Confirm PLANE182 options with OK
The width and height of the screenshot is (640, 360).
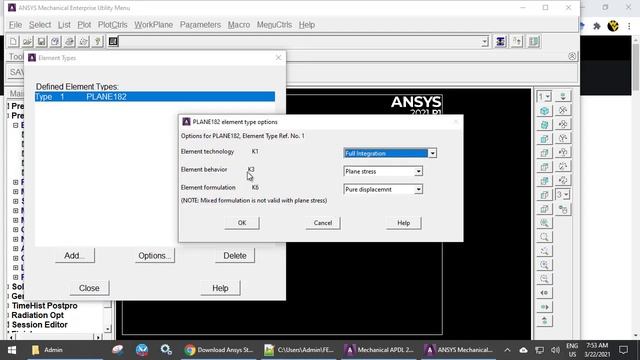242,223
